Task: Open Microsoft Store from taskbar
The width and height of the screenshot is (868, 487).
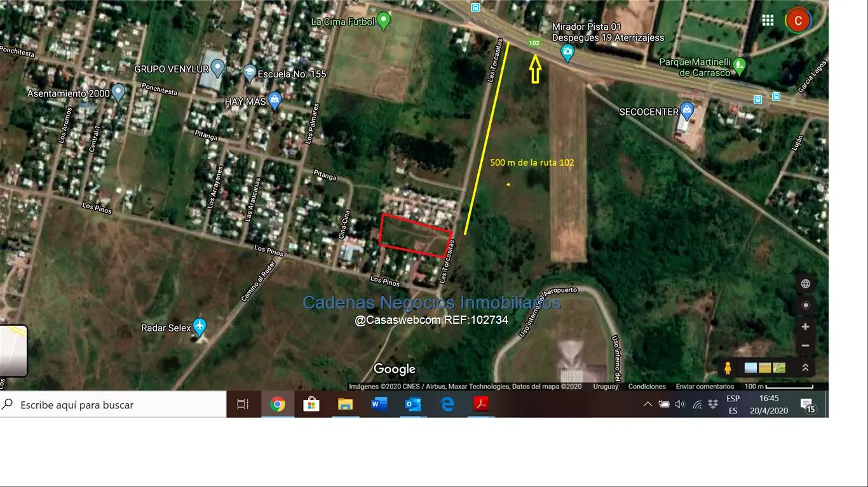Action: point(311,404)
